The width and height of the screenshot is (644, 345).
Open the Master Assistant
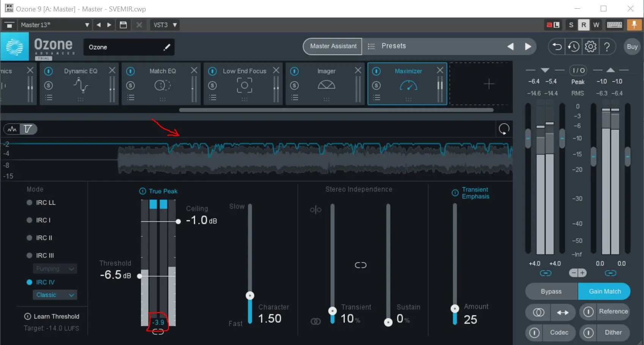[333, 46]
